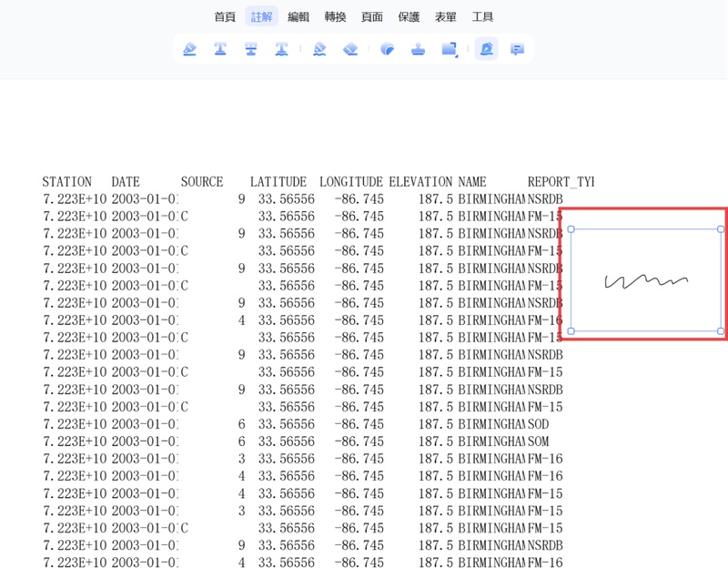Open the 轉換 tab
728x568 pixels.
point(335,16)
